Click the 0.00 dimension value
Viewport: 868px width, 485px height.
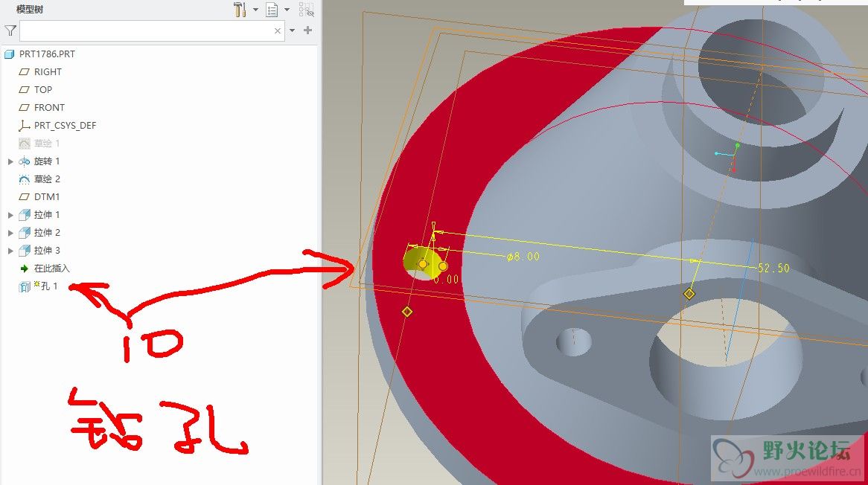point(446,279)
